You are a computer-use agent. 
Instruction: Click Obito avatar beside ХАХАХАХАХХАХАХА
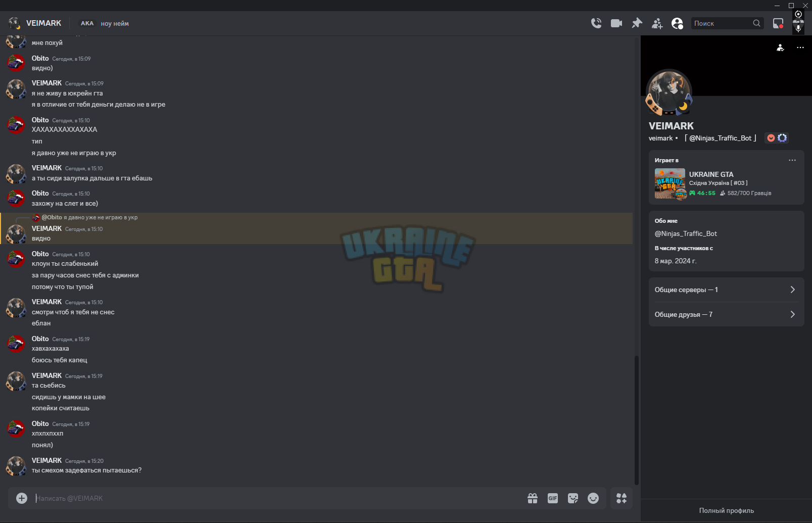(x=16, y=125)
